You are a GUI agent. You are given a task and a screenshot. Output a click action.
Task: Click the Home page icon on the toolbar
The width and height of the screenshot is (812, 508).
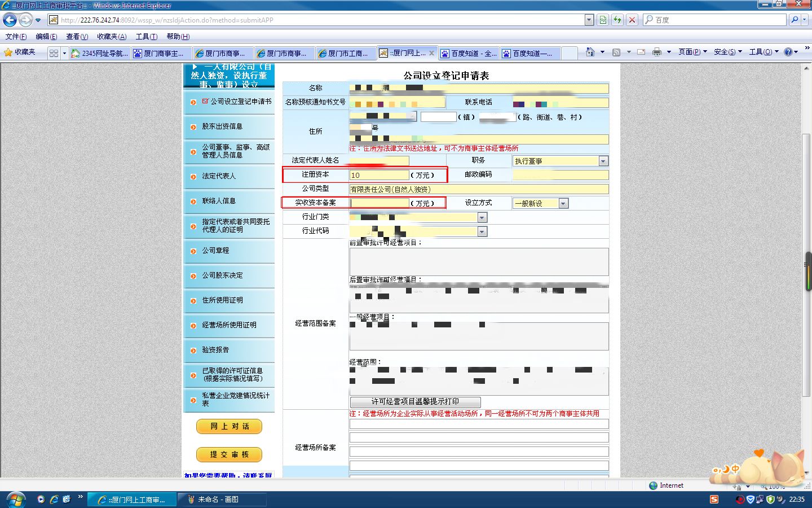click(590, 52)
